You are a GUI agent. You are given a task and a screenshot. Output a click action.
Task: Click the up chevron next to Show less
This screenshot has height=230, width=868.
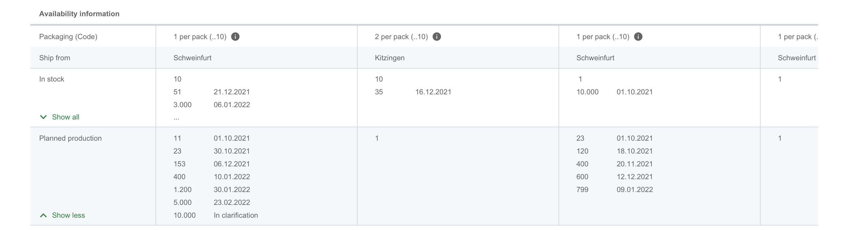[43, 215]
